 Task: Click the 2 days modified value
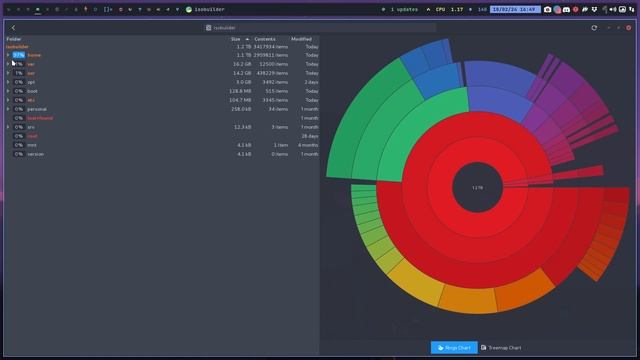click(x=311, y=82)
